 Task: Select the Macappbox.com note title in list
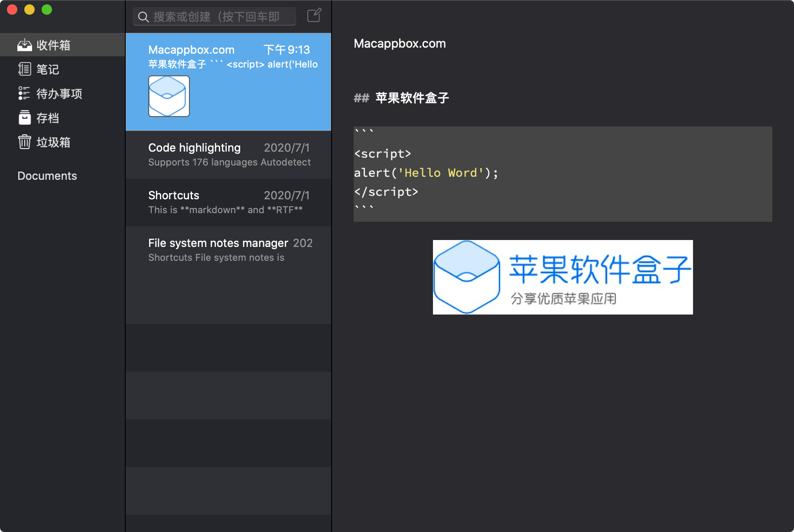[x=191, y=50]
